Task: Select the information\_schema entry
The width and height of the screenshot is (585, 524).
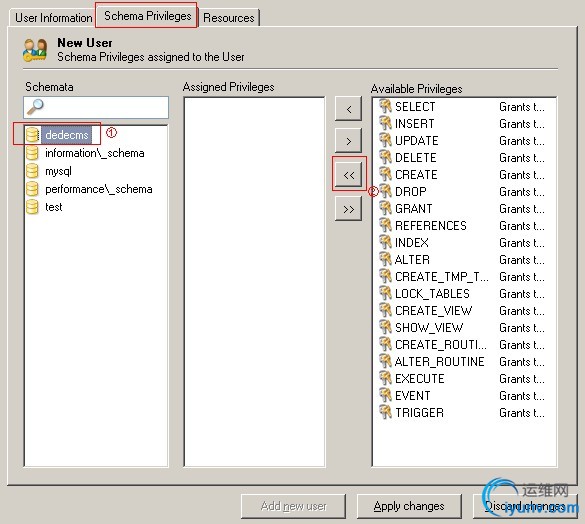Action: [x=94, y=153]
